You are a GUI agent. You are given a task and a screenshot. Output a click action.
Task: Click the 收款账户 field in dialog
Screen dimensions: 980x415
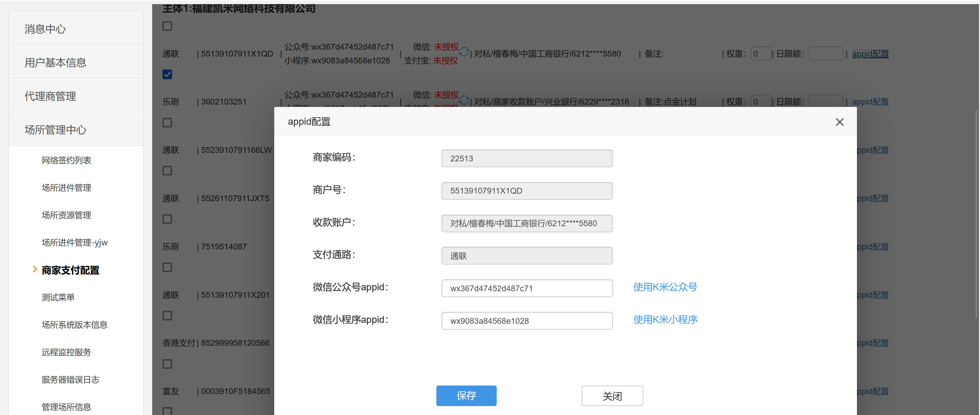(527, 223)
